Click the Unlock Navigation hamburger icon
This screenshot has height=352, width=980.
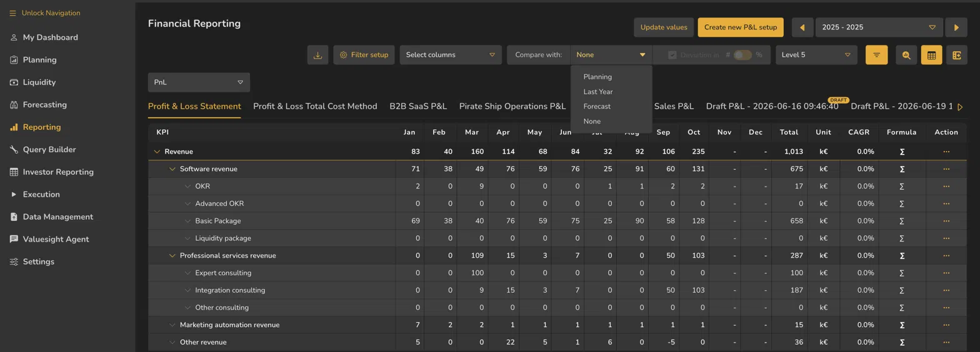click(13, 13)
